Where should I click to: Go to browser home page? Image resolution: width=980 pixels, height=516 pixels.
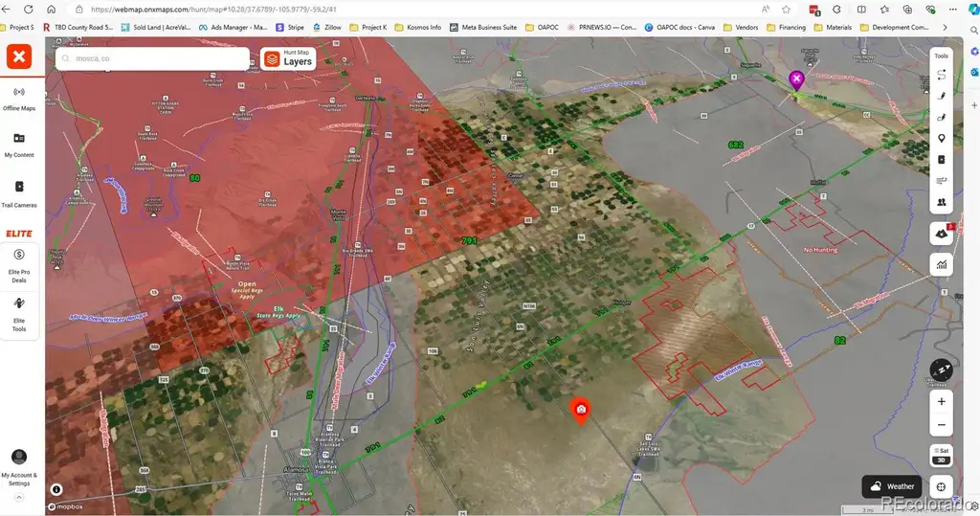pos(52,10)
